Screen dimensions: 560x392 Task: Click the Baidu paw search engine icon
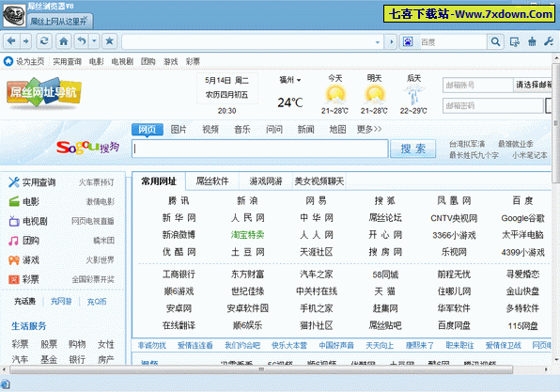point(408,41)
